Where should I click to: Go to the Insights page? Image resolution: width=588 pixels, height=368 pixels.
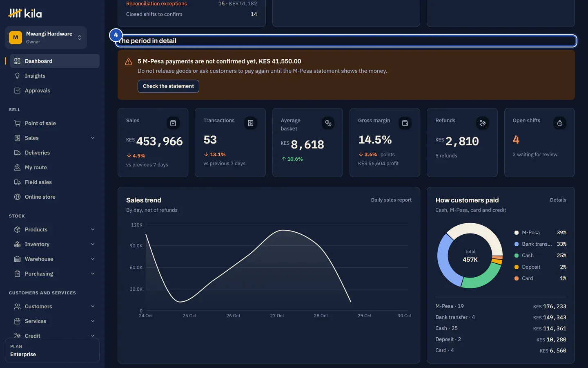[55, 76]
